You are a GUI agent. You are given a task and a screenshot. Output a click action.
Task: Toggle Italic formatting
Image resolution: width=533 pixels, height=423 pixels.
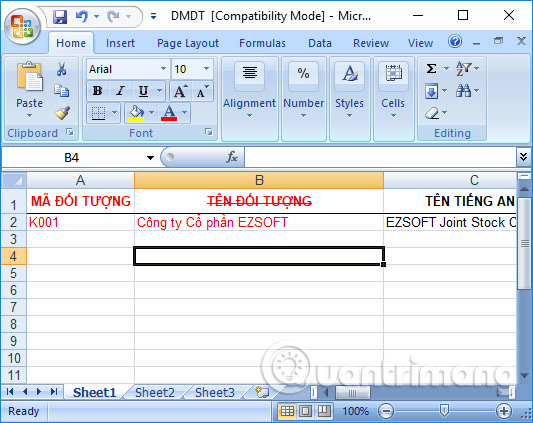(x=120, y=91)
